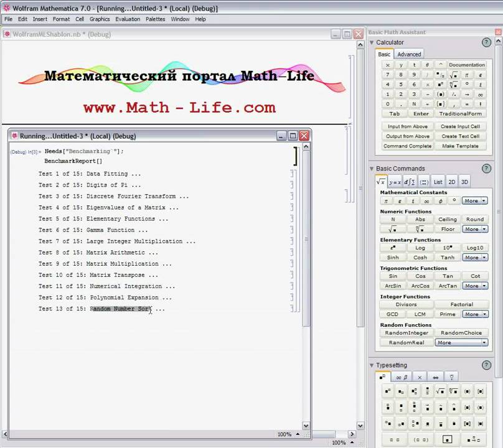Insert framed box template in Typesetting
Viewport: 503px width, 448px height.
click(447, 440)
